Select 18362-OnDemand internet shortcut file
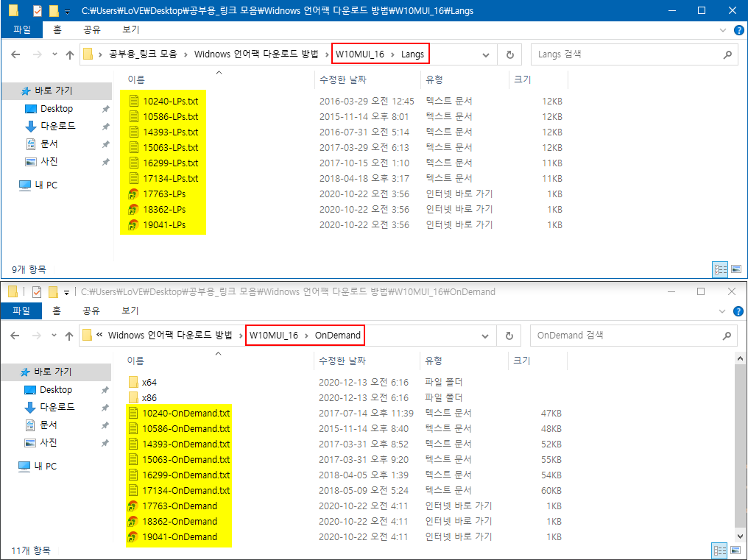748x560 pixels. coord(180,521)
